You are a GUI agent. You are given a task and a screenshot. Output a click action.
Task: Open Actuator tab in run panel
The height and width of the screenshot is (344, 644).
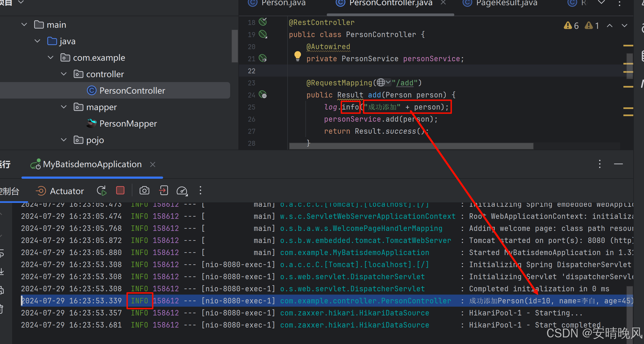click(x=60, y=191)
